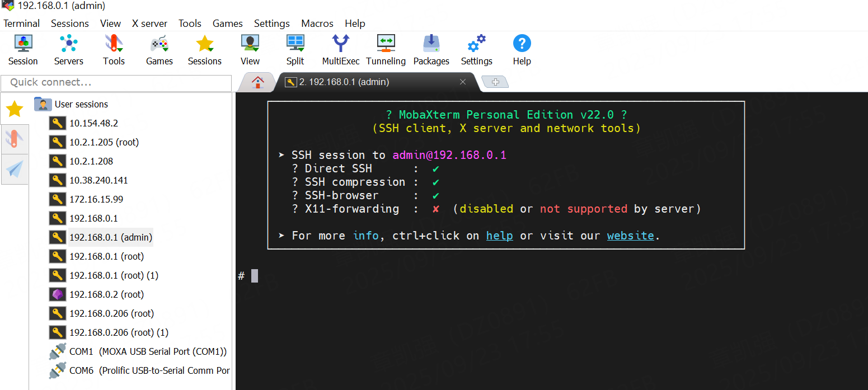Select the Sessions star sidebar tab
This screenshot has height=390, width=868.
coord(14,109)
